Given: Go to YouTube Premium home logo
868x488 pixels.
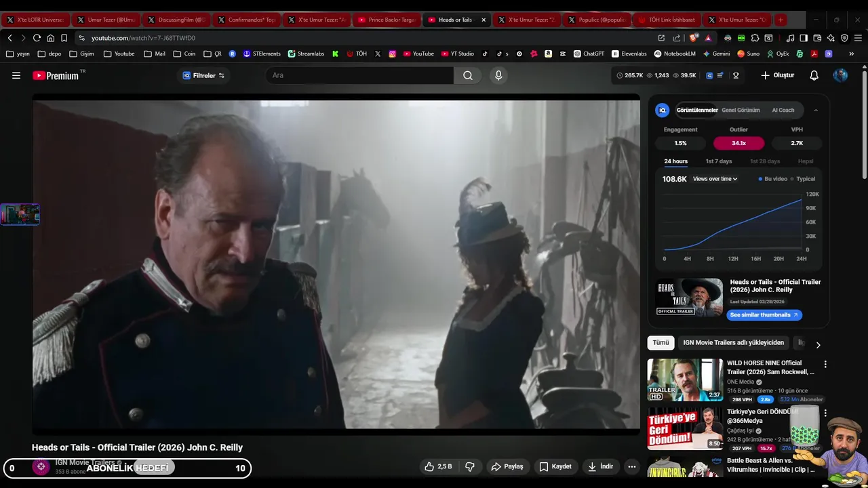Looking at the screenshot, I should tap(56, 75).
